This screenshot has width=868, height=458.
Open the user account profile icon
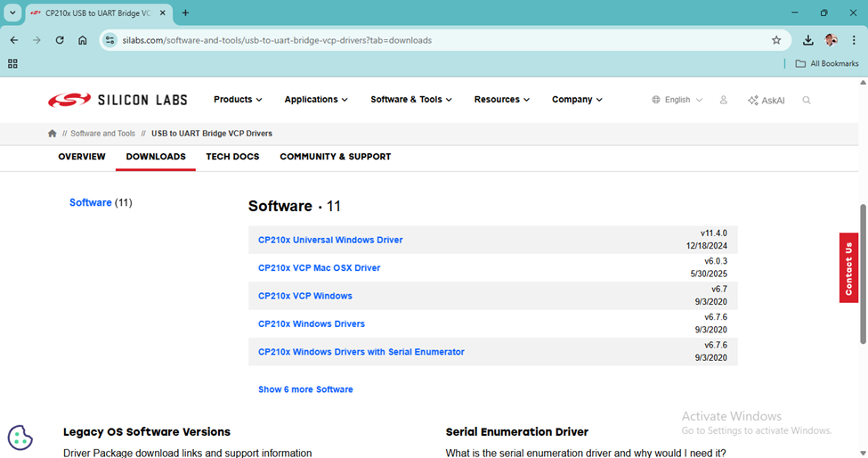[x=723, y=100]
